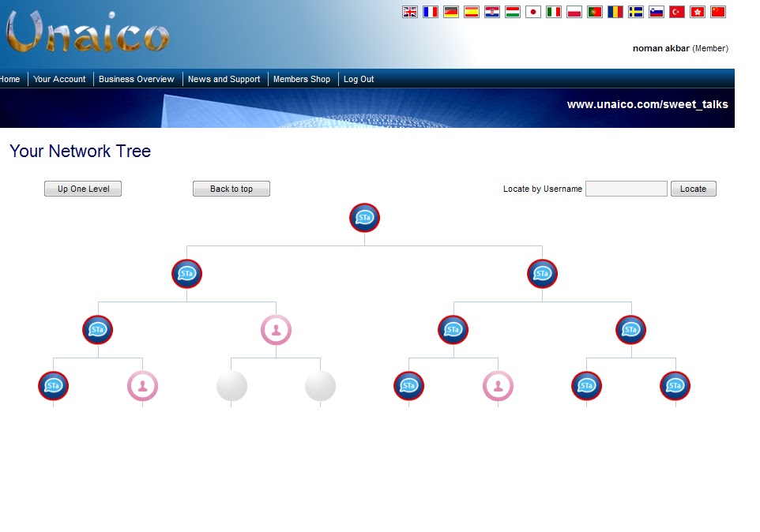Click the www.unaico.com/sweet_talks link
The image size is (760, 532).
point(648,104)
